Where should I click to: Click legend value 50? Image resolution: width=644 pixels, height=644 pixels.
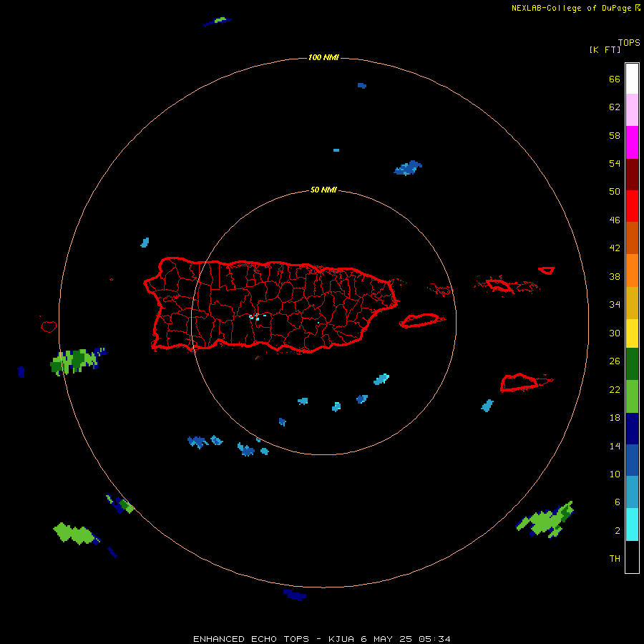(615, 191)
